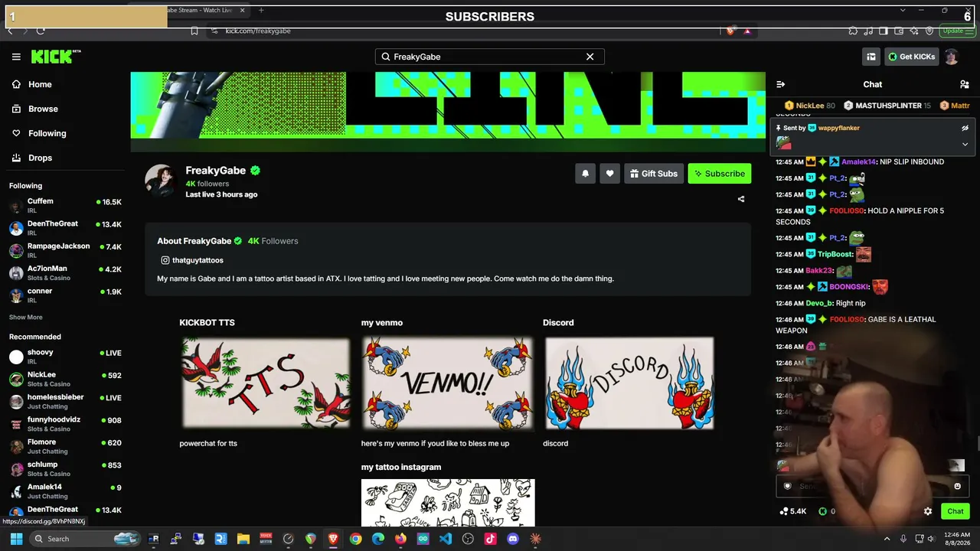Reload the page in the browser
Image resolution: width=980 pixels, height=551 pixels.
[40, 31]
